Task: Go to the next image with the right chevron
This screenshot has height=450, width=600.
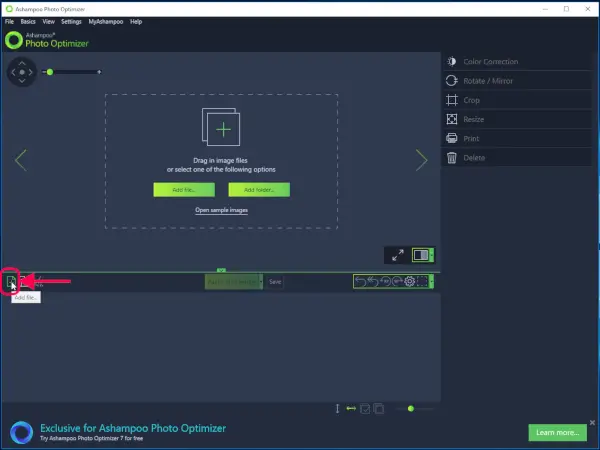Action: 421,160
